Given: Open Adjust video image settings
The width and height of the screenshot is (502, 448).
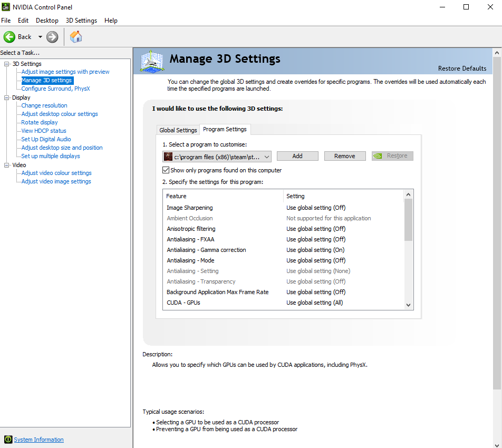Looking at the screenshot, I should click(56, 181).
